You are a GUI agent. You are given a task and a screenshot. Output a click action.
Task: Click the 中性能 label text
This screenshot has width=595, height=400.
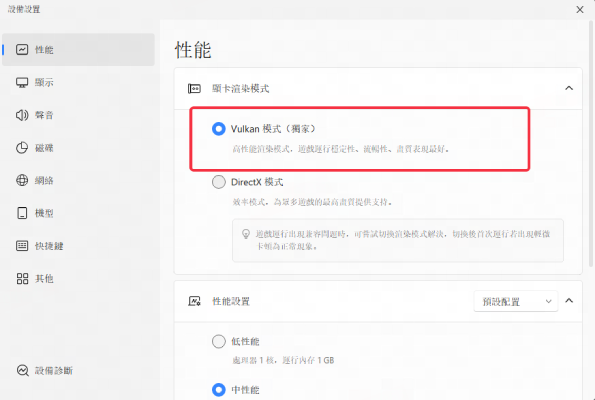pyautogui.click(x=245, y=390)
